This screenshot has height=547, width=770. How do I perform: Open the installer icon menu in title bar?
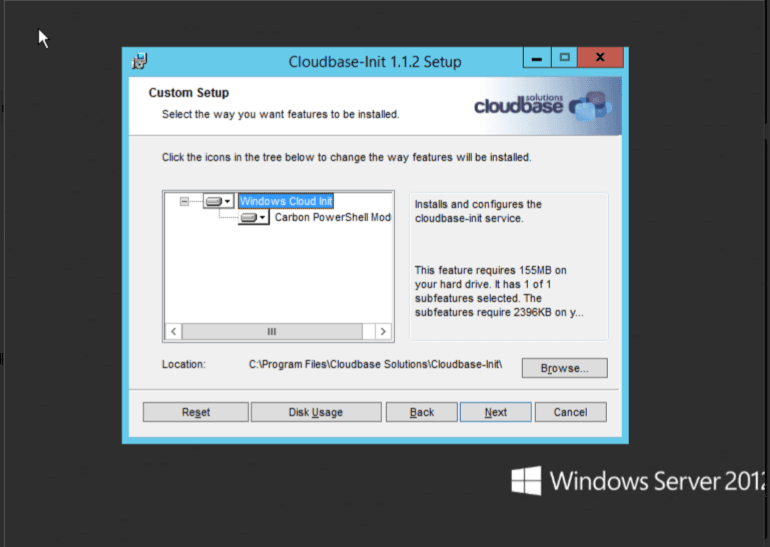(x=139, y=61)
